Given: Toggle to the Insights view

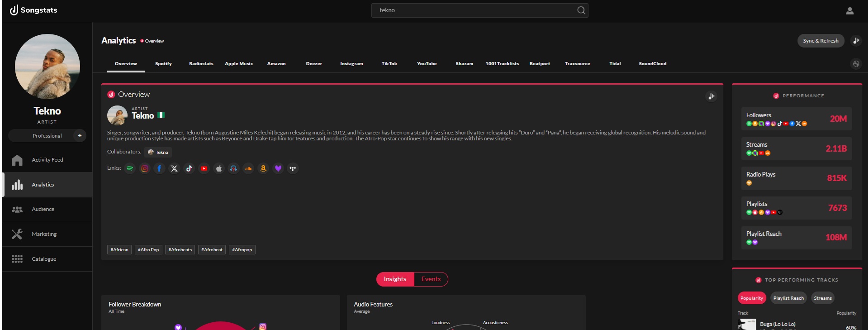Looking at the screenshot, I should [395, 279].
